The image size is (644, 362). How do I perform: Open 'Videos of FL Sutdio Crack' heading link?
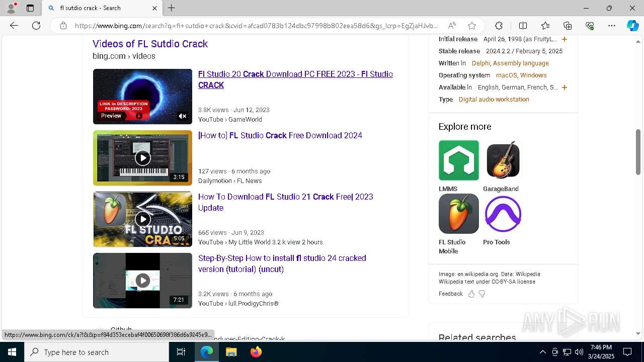[x=150, y=44]
